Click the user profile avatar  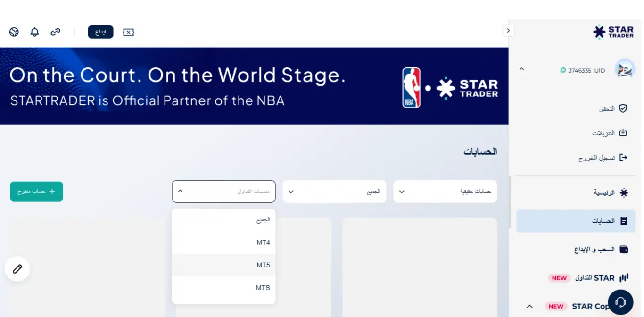pos(625,69)
